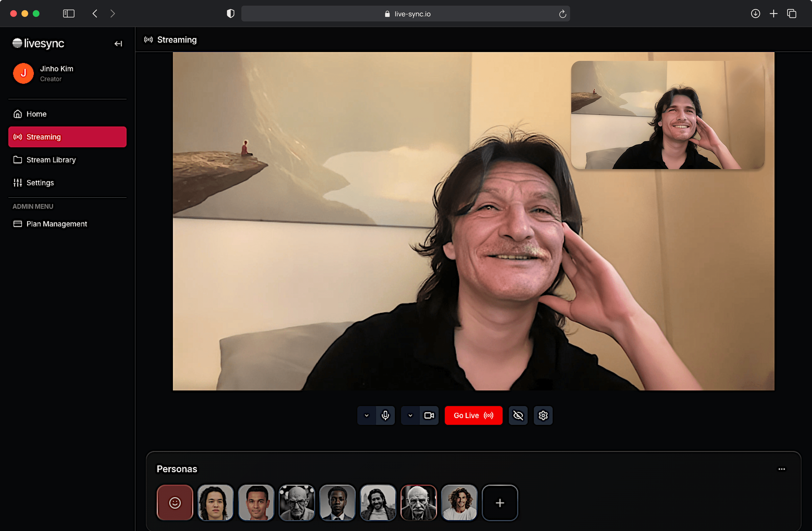The image size is (812, 531).
Task: Toggle the camera on/off button
Action: point(429,415)
